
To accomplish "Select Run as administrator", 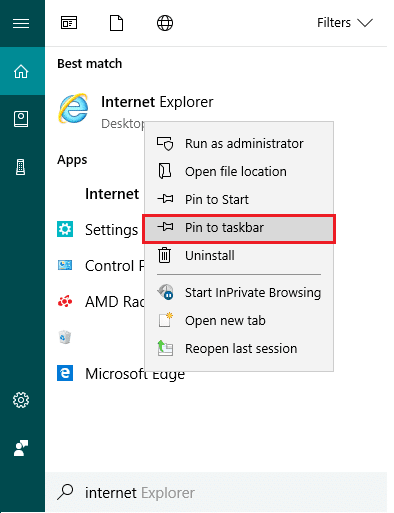I will [239, 144].
